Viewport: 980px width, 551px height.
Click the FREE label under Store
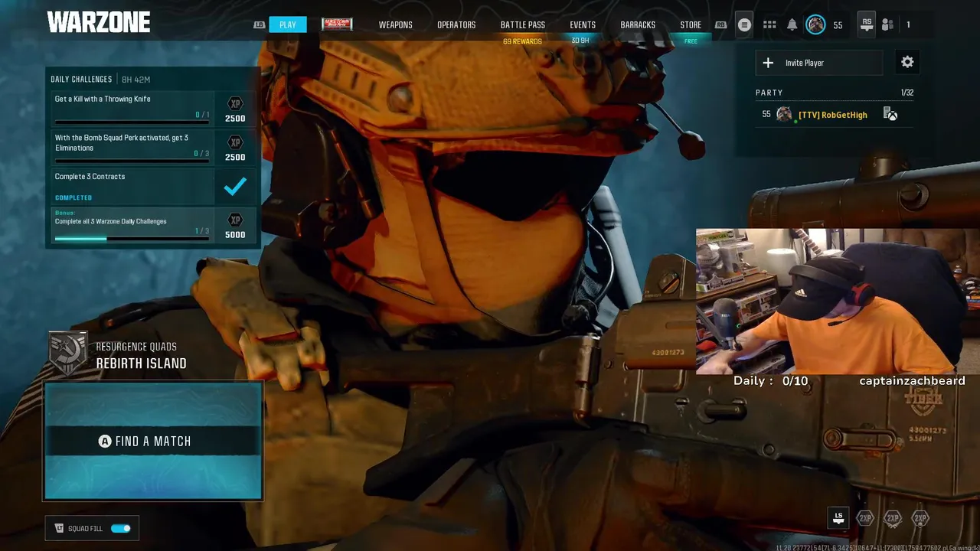[x=691, y=41]
